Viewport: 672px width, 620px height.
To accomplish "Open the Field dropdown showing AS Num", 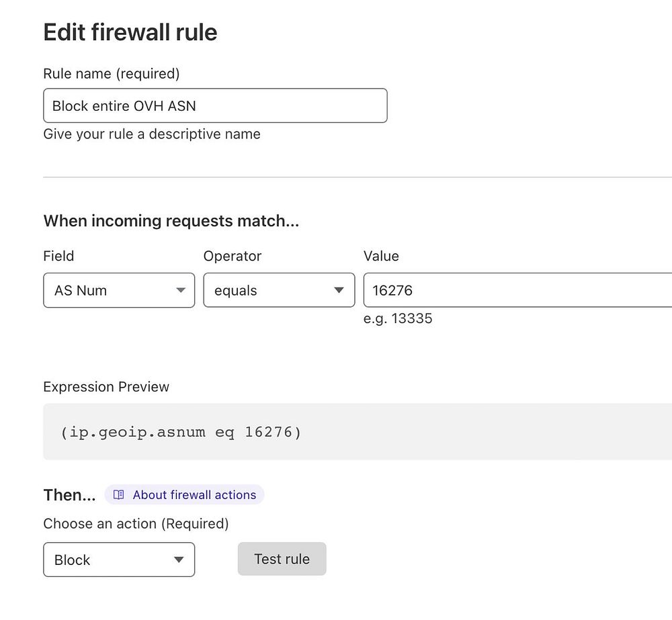I will [119, 290].
